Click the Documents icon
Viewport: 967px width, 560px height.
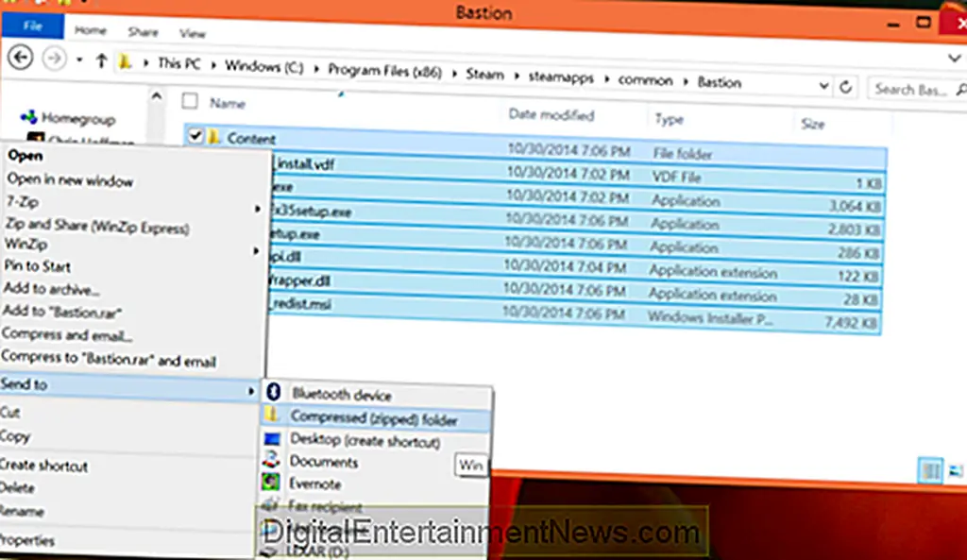coord(271,459)
